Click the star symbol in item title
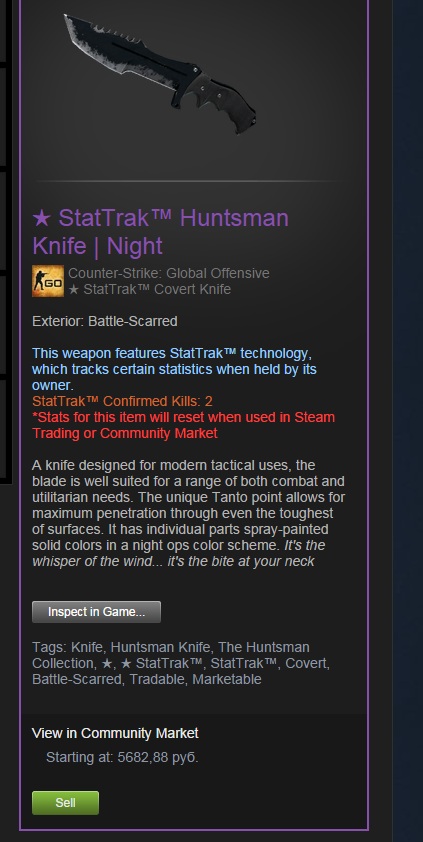Image resolution: width=423 pixels, height=842 pixels. click(x=42, y=219)
